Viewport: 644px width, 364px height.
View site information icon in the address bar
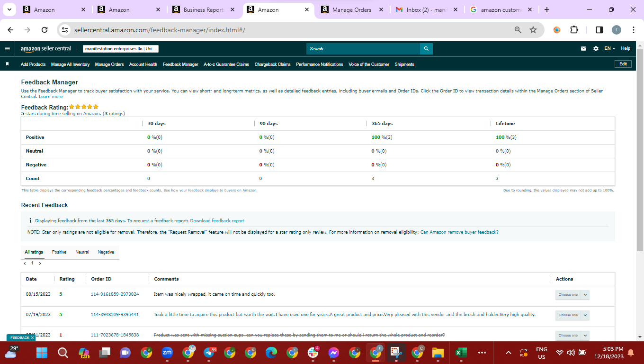coord(65,30)
